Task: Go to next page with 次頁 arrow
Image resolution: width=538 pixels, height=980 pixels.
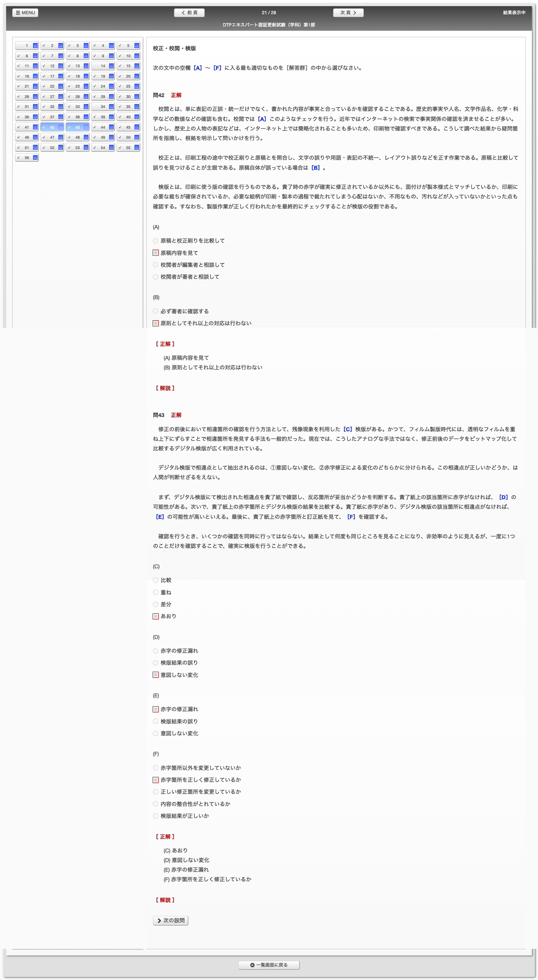Action: click(x=348, y=13)
